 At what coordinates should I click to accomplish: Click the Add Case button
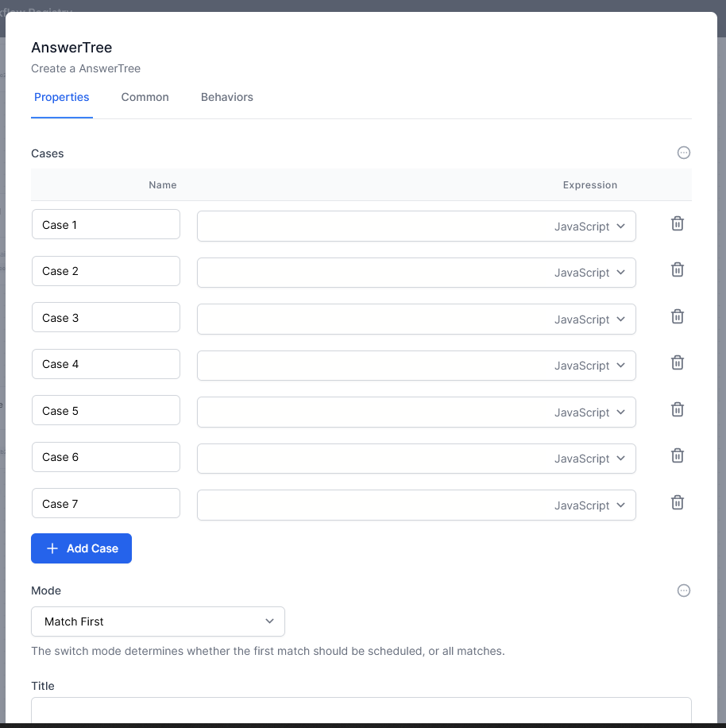pyautogui.click(x=81, y=548)
